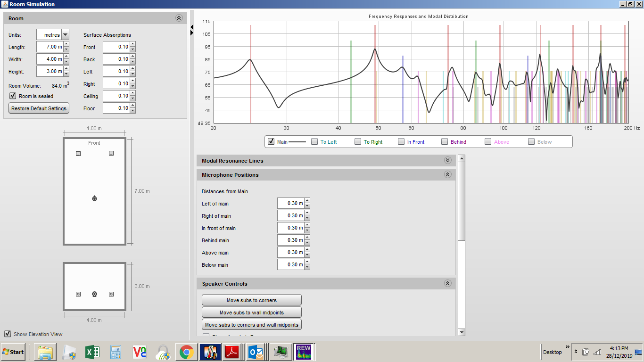Select the left subwoofer in the plan view
Screen dimensions: 644x362
point(78,154)
